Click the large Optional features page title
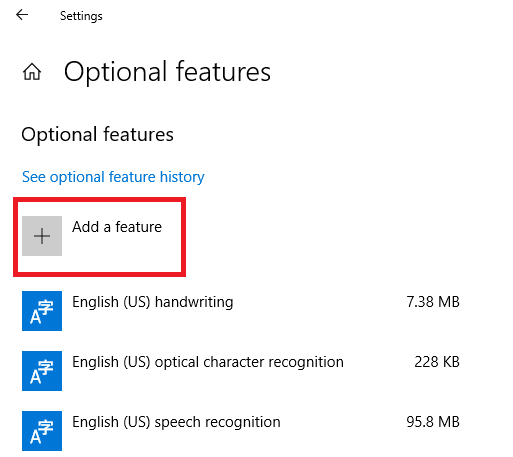Viewport: 513px width, 457px height. (x=167, y=72)
